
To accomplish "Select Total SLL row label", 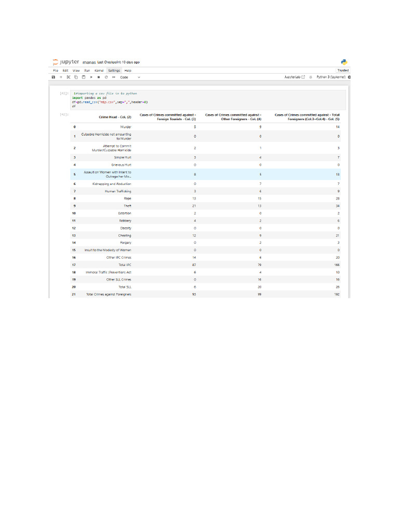I will point(125,287).
